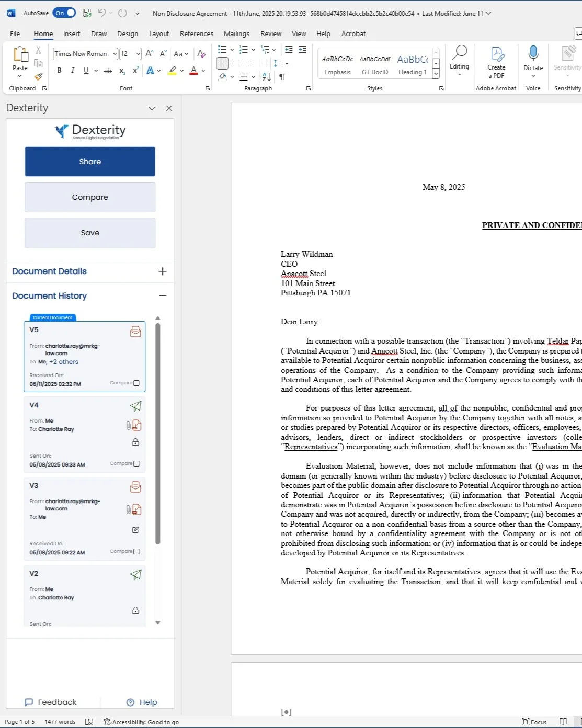The image size is (582, 728).
Task: Switch to the Insert tab
Action: point(72,33)
